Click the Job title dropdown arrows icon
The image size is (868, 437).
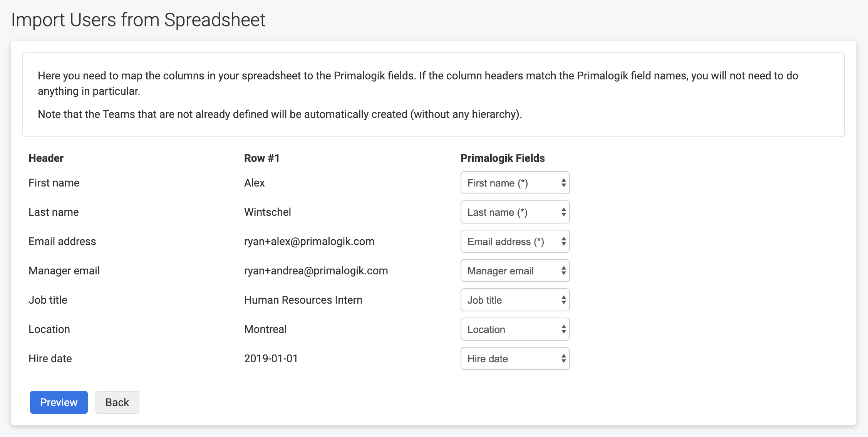[563, 300]
